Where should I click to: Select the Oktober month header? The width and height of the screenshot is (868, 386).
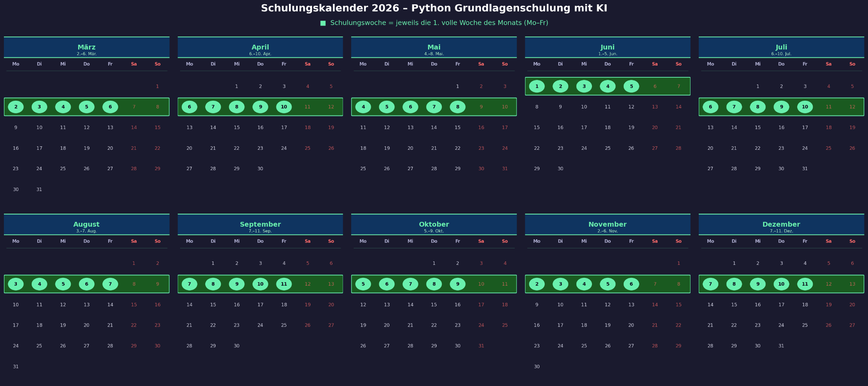point(434,224)
